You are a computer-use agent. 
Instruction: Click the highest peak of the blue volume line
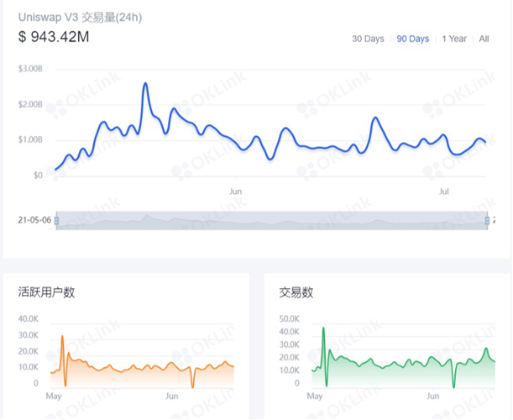coord(145,83)
